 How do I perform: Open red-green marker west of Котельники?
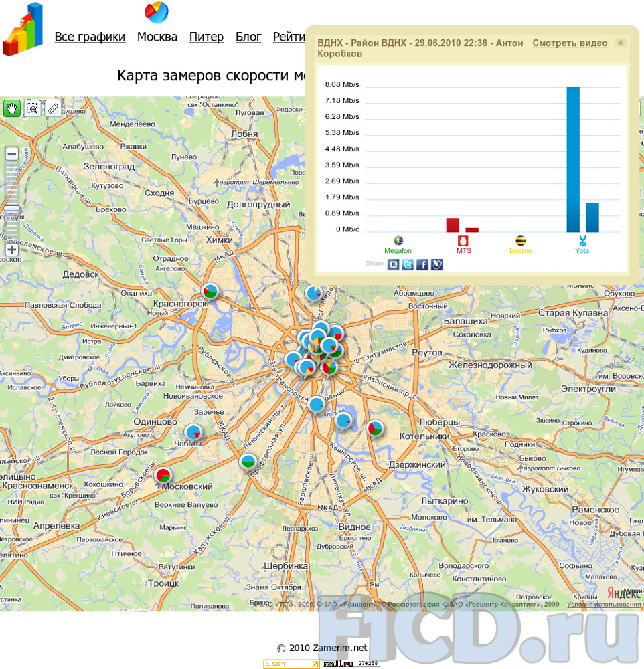tap(374, 428)
